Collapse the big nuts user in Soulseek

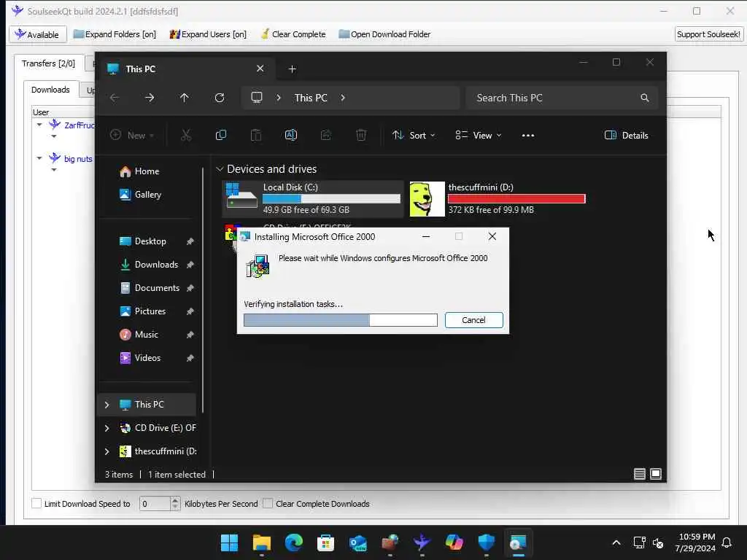pyautogui.click(x=39, y=158)
